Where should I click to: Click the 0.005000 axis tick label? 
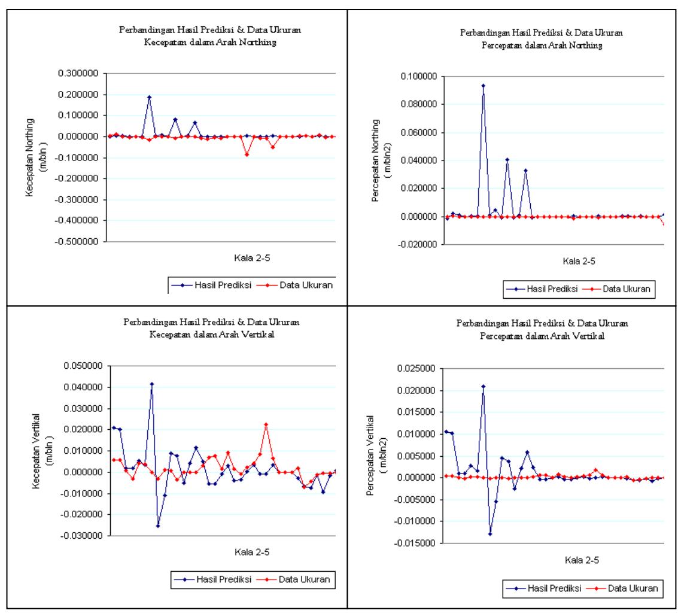[x=416, y=456]
